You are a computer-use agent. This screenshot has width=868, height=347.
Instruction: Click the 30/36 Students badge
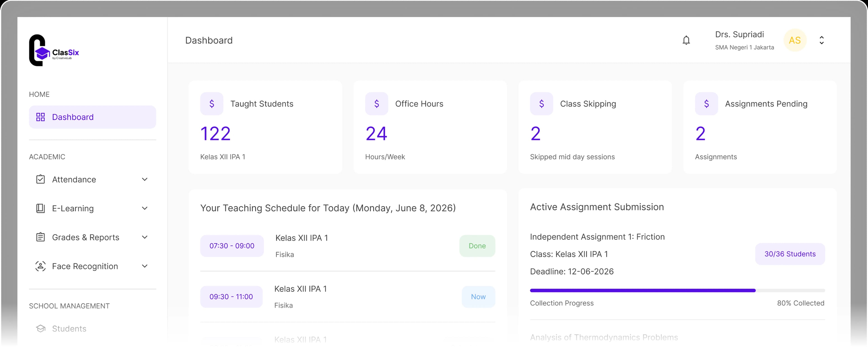[790, 254]
